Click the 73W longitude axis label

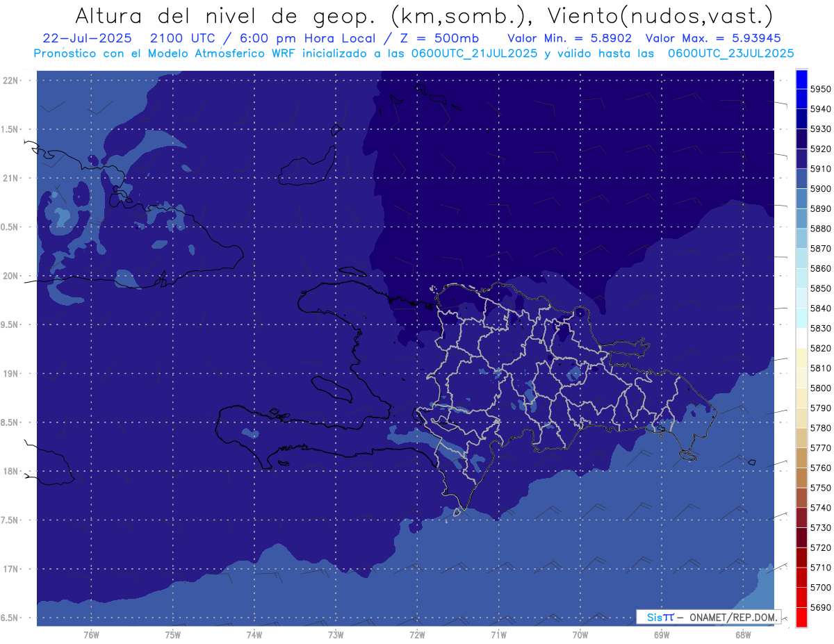(x=336, y=635)
